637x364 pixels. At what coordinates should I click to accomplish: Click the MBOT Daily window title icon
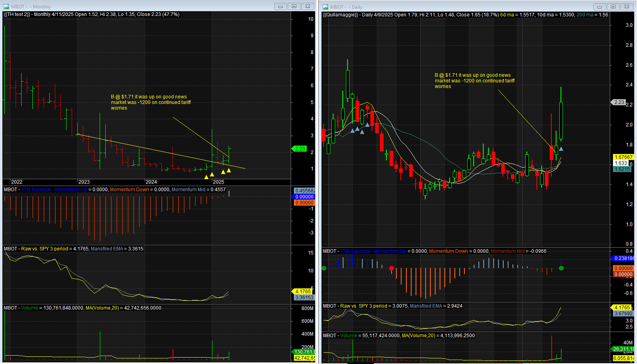coord(326,7)
